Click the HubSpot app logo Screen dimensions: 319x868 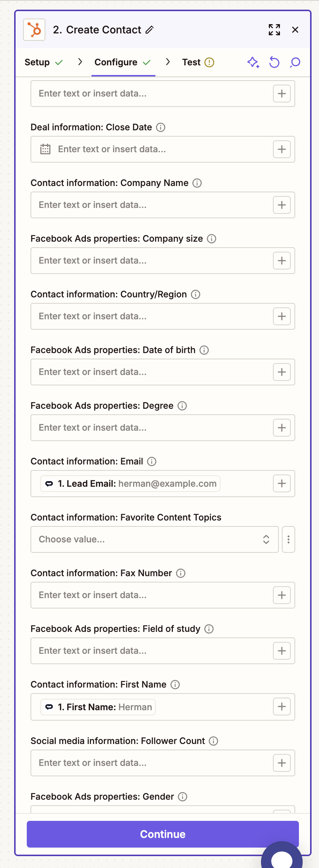[x=34, y=30]
